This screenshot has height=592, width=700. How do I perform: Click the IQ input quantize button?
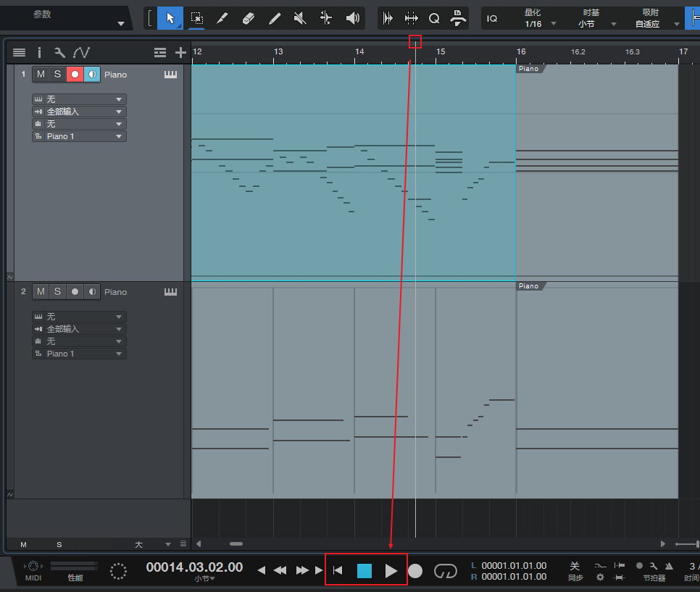coord(492,18)
